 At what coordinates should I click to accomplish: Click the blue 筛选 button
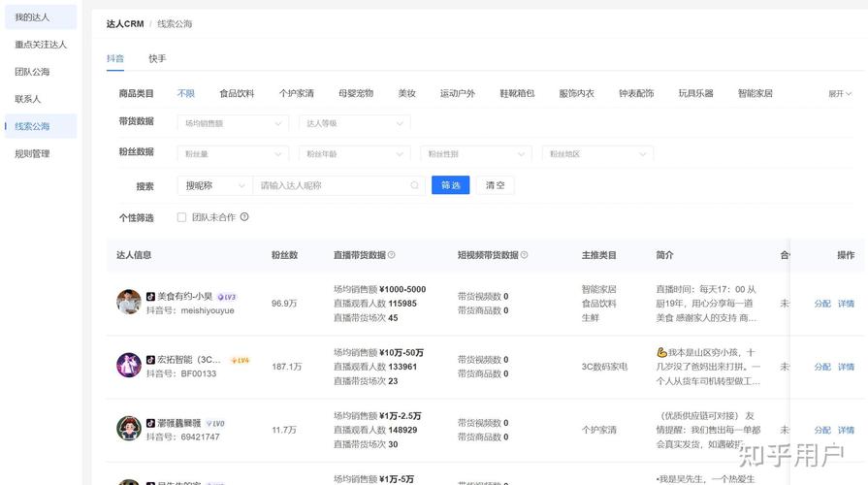(x=450, y=185)
